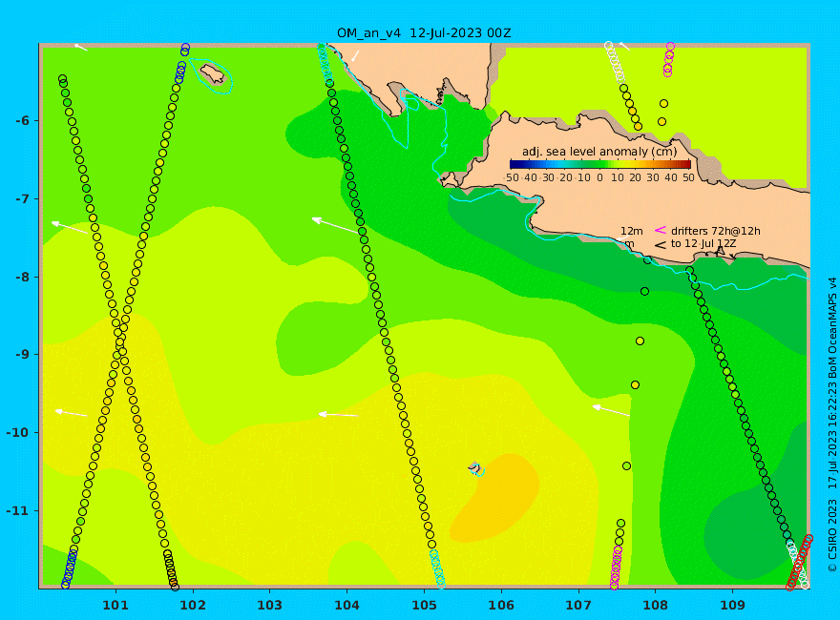The image size is (840, 620).
Task: Click the white current arrow near 104°E, 10°S
Action: [x=339, y=414]
